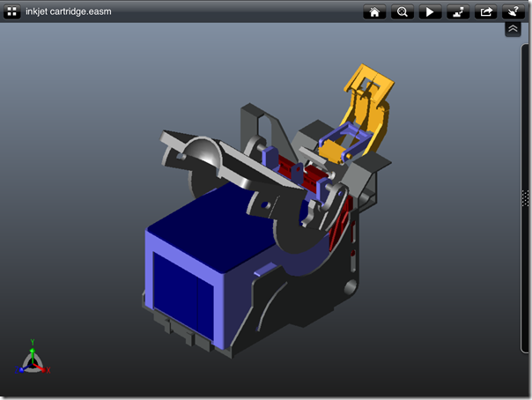Collapse the toolbar with double chevron

[x=513, y=29]
